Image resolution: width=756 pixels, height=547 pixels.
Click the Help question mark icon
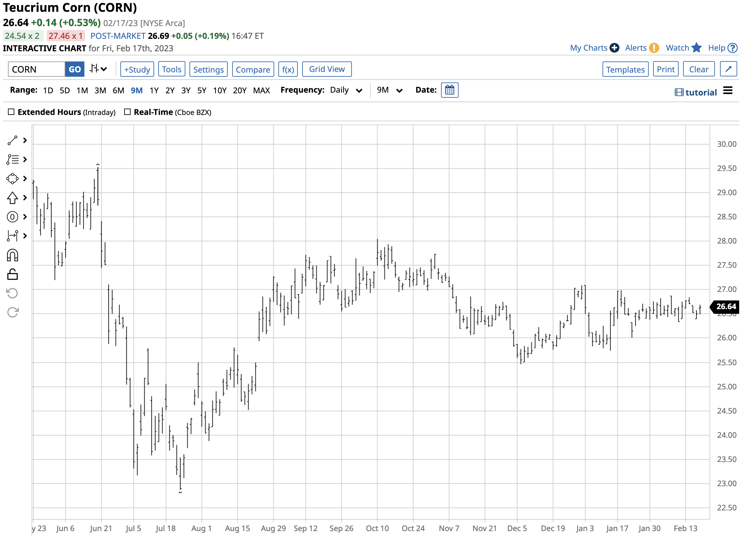click(733, 48)
